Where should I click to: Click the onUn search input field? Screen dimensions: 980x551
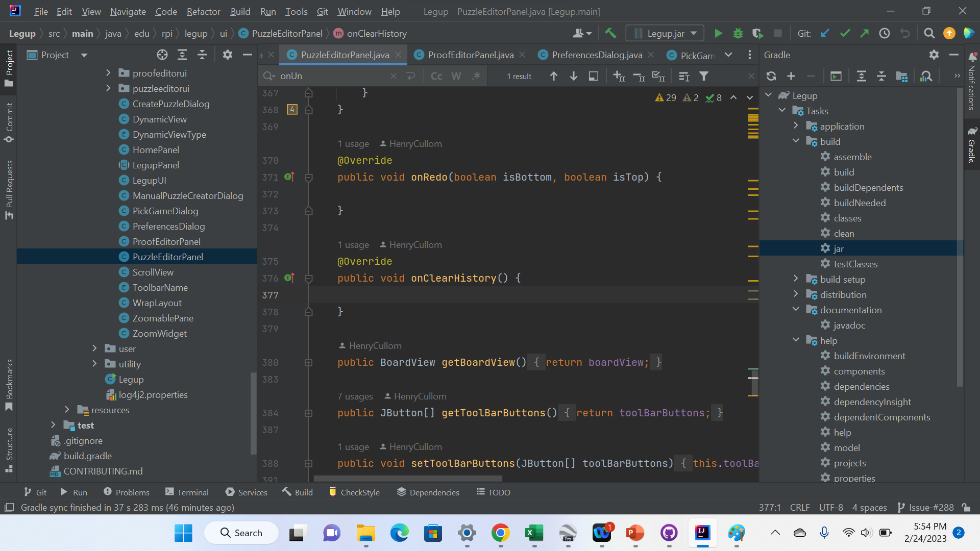click(x=332, y=76)
